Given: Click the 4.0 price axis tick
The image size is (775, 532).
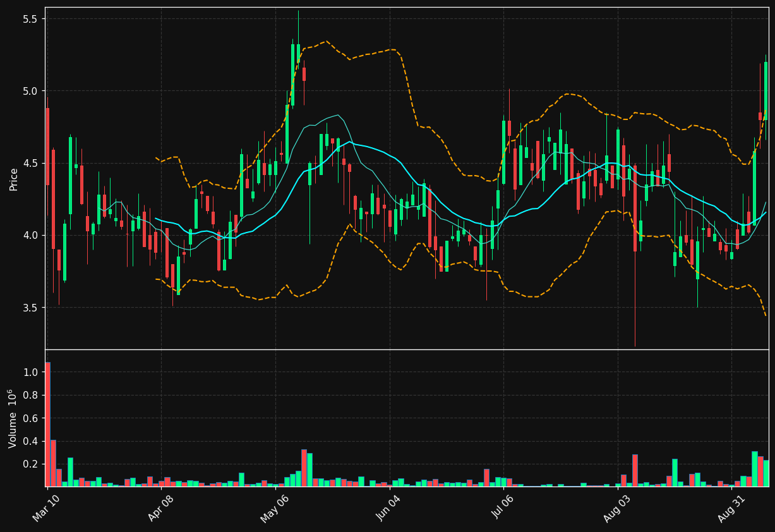Looking at the screenshot, I should (x=31, y=235).
